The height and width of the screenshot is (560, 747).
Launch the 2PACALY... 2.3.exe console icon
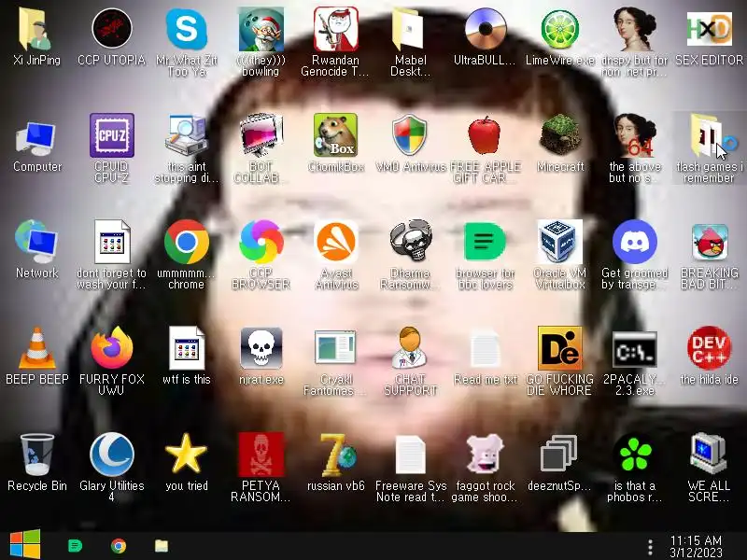coord(635,349)
